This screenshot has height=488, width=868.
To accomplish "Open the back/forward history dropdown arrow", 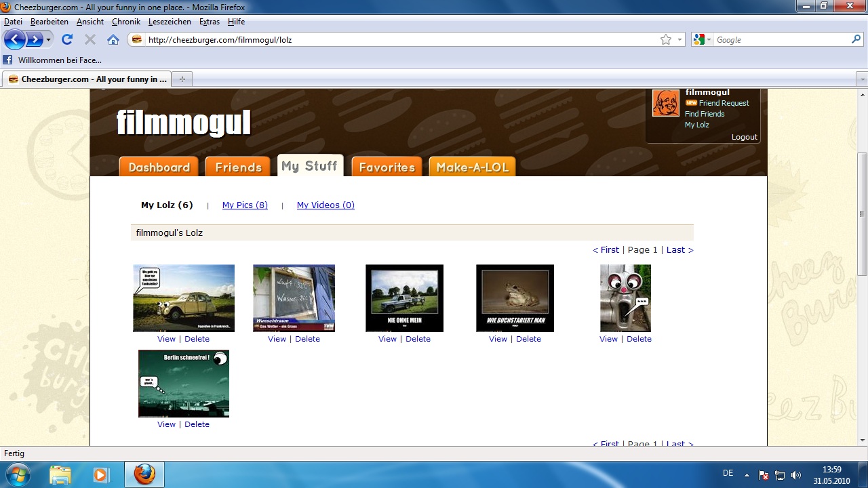I will [x=48, y=40].
